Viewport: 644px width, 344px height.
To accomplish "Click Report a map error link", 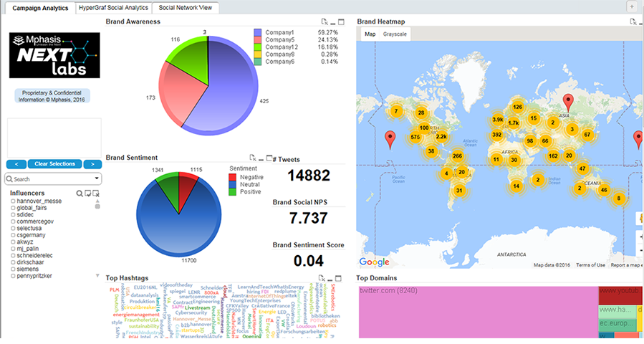I will pos(626,265).
